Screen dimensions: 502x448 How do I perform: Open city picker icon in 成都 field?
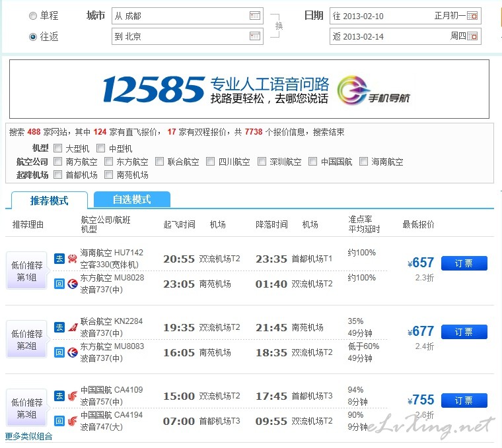(x=255, y=15)
